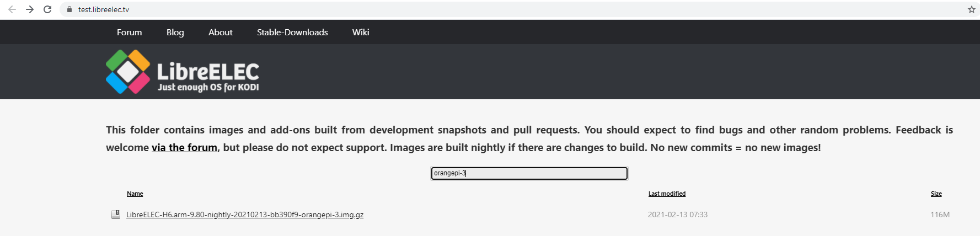Click the browser forward arrow
Viewport: 980px width, 236px height.
click(30, 9)
